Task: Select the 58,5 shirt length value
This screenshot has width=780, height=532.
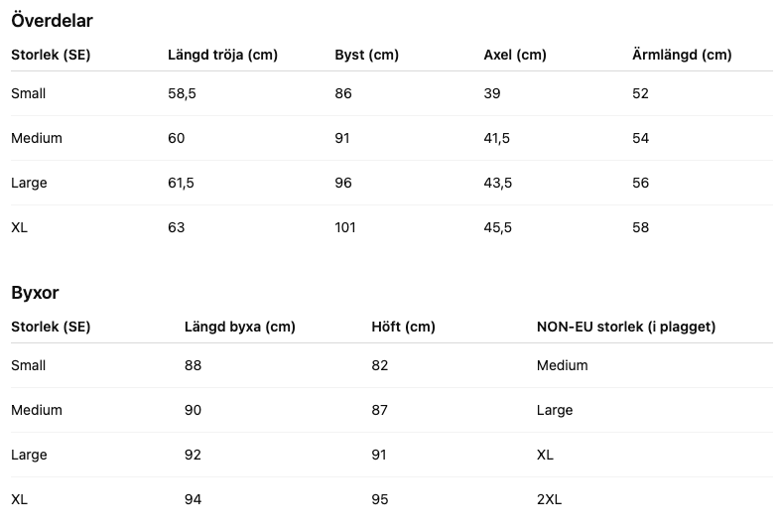Action: [181, 93]
